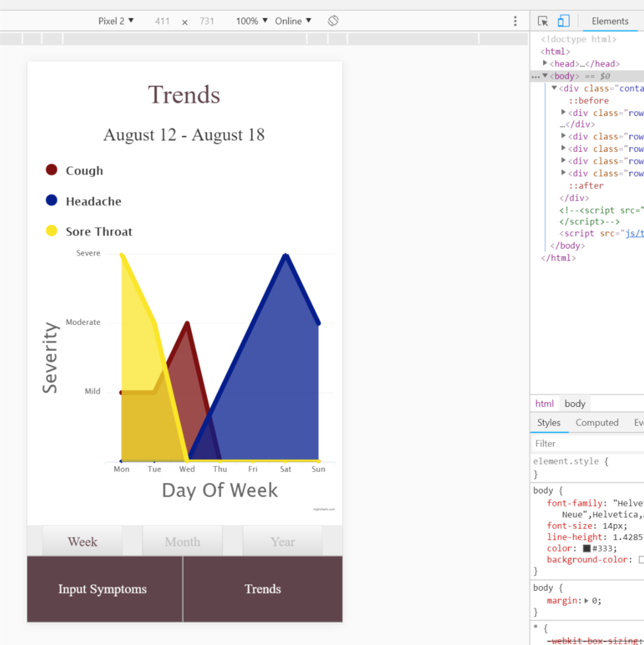
Task: Toggle the device toolbar icon
Action: click(563, 21)
